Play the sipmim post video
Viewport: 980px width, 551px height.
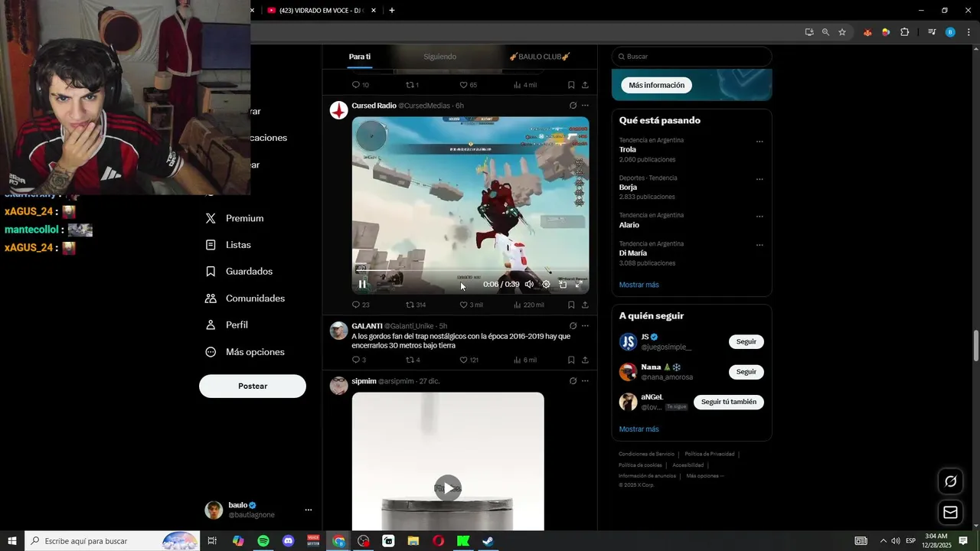(448, 488)
